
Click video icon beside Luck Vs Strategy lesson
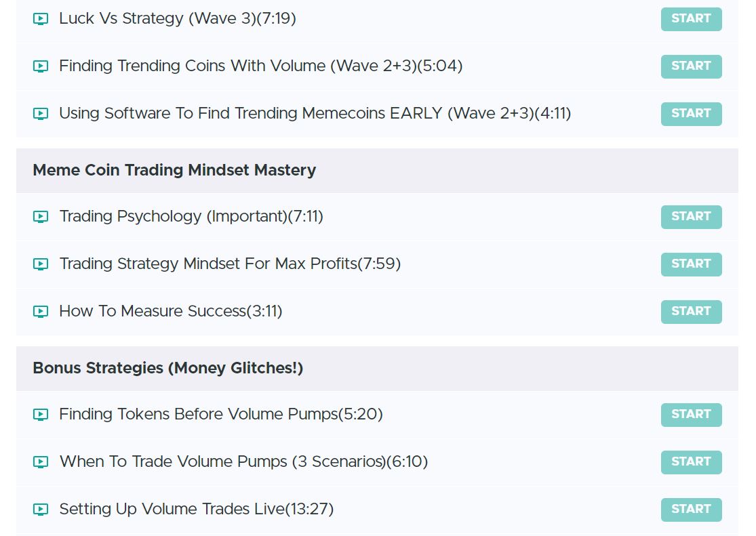tap(41, 19)
